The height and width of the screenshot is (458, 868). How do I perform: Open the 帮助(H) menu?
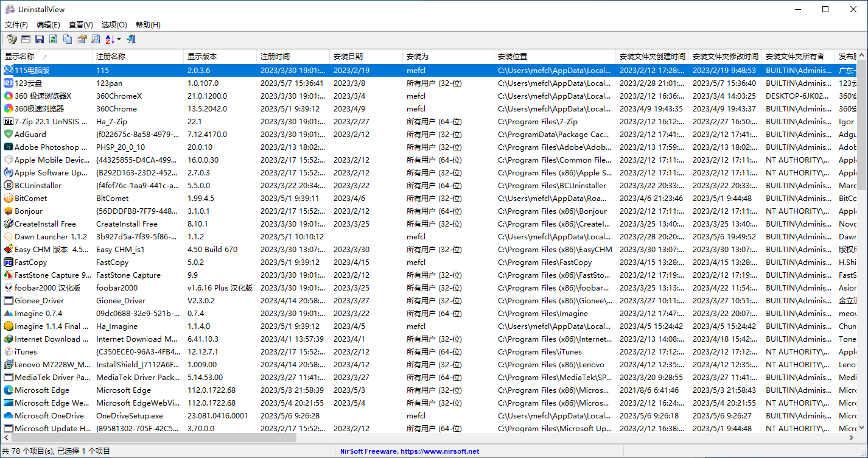pyautogui.click(x=148, y=25)
